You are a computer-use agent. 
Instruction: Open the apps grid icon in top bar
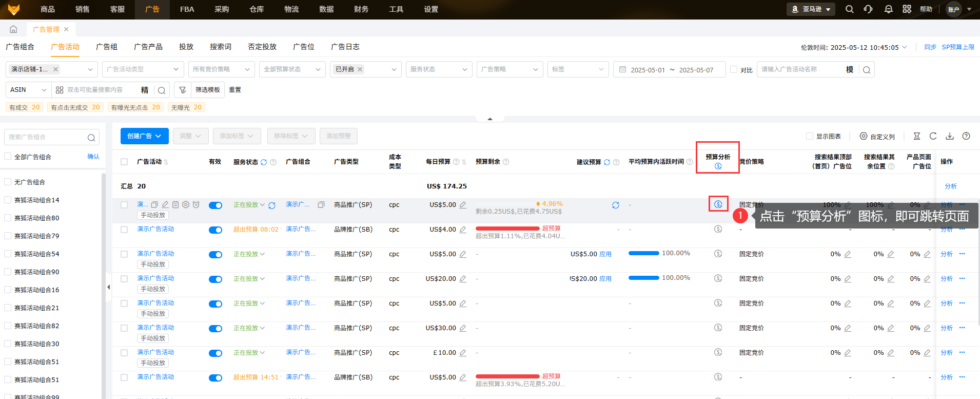pos(907,9)
